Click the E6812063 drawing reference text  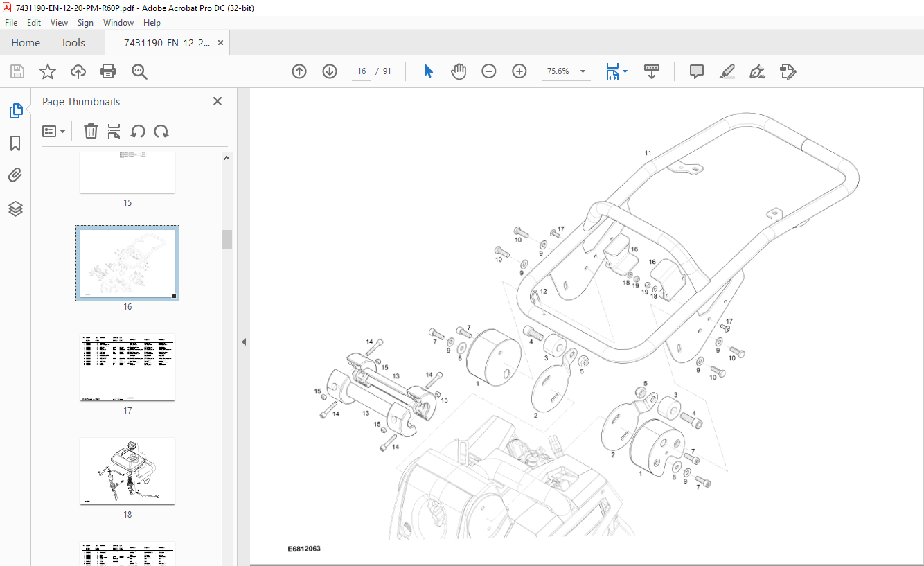click(304, 549)
